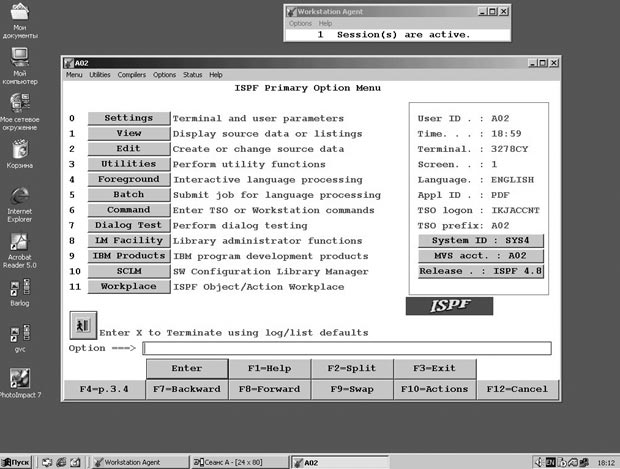
Task: Click the EN language indicator in tray
Action: [x=550, y=462]
